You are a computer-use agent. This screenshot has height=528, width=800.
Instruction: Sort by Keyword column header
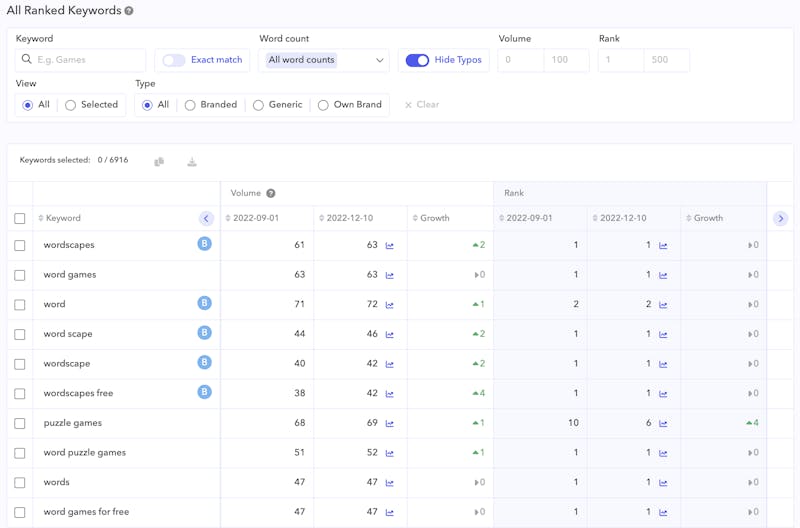coord(62,218)
